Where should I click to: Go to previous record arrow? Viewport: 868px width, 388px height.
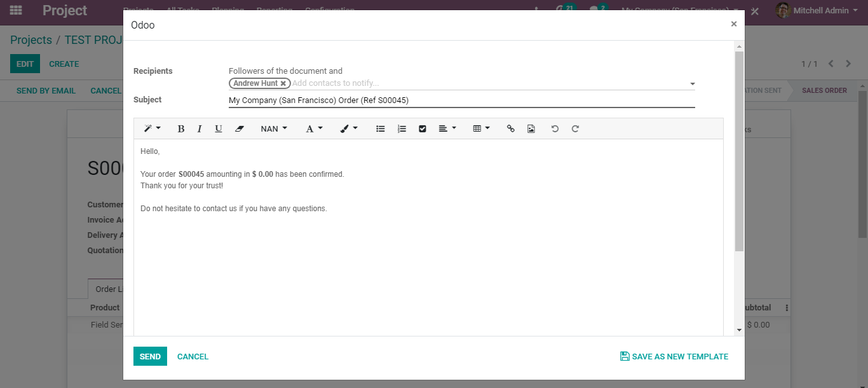pos(831,64)
